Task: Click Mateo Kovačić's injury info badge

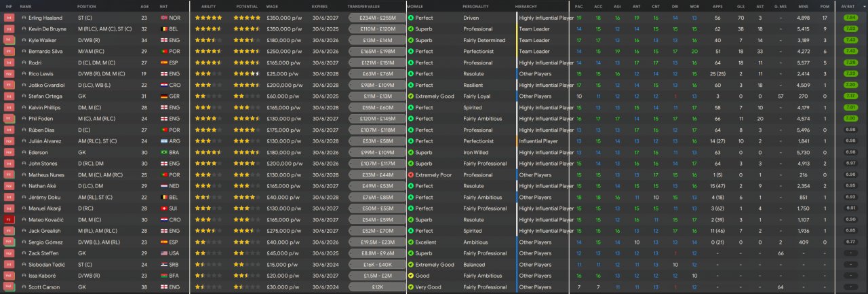Action: (9, 220)
